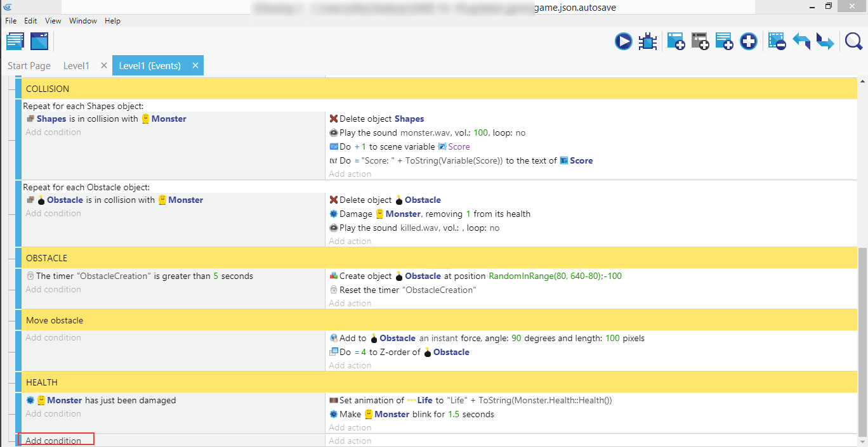This screenshot has height=447, width=868.
Task: Add a comment event from the toolbar
Action: [724, 42]
